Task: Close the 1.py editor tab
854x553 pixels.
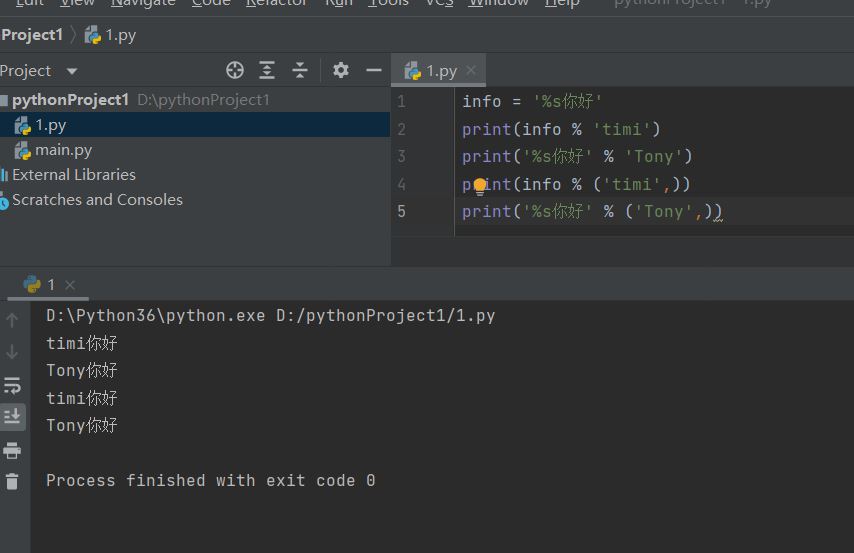Action: pyautogui.click(x=471, y=70)
